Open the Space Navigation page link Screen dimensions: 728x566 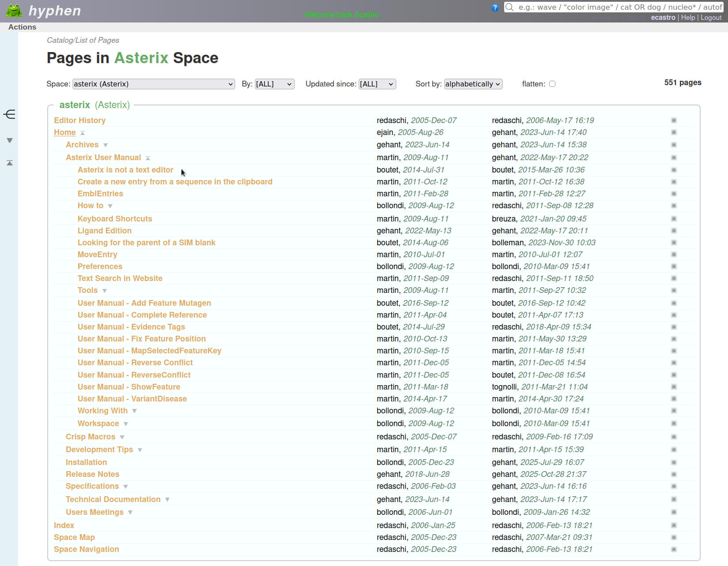tap(87, 549)
